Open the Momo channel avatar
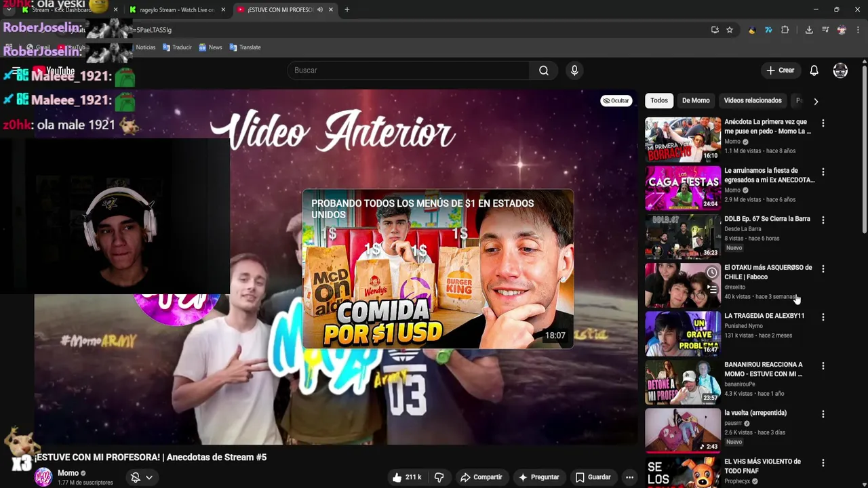The width and height of the screenshot is (868, 488). coord(43,477)
